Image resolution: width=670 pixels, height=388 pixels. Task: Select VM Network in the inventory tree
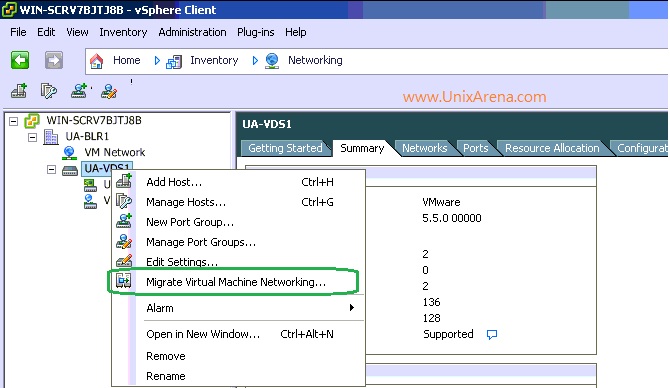pyautogui.click(x=115, y=153)
